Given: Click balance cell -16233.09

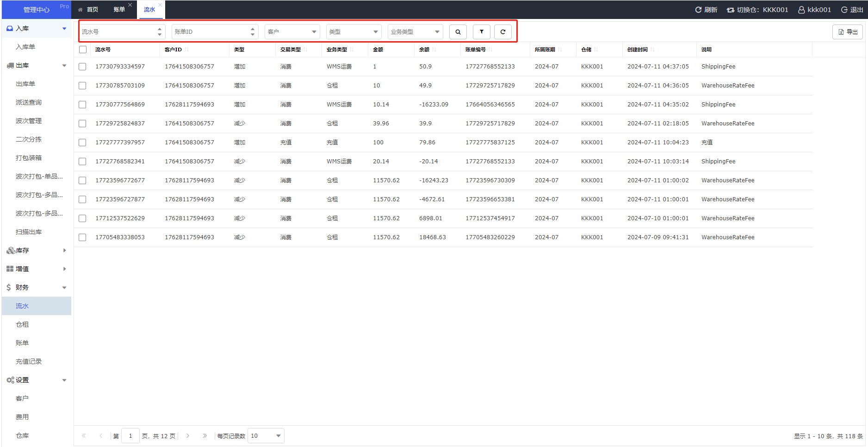Looking at the screenshot, I should tap(434, 105).
